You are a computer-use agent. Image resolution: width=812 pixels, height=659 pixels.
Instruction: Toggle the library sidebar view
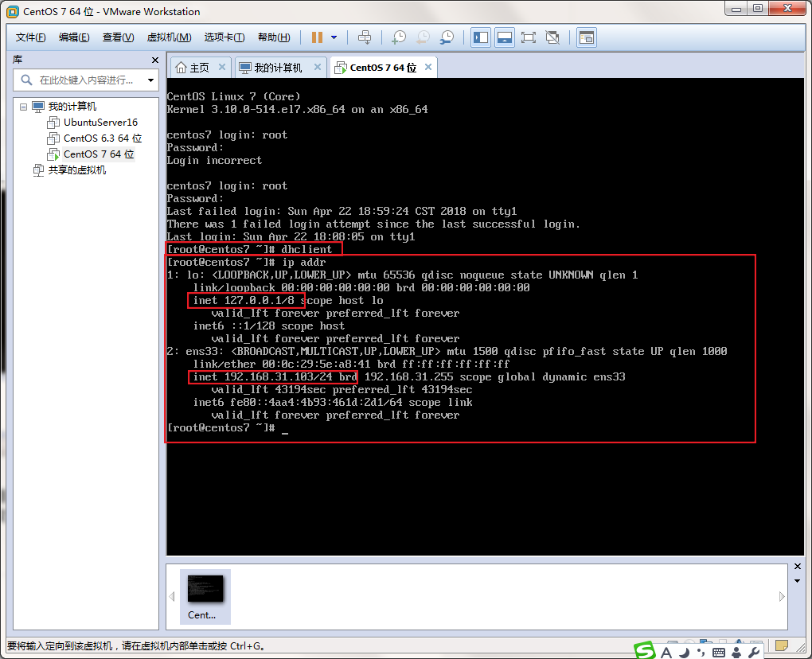(x=481, y=37)
